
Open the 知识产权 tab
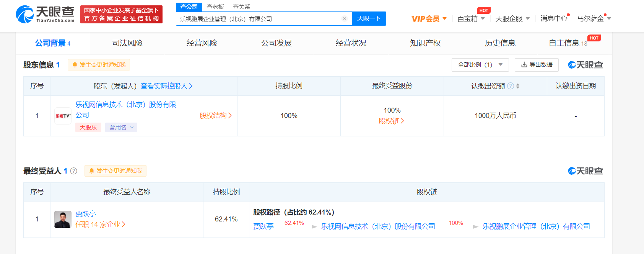click(425, 43)
